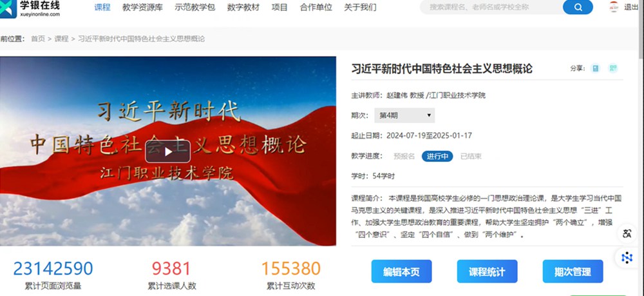Click the 编辑本页 button
The height and width of the screenshot is (296, 644).
click(401, 271)
